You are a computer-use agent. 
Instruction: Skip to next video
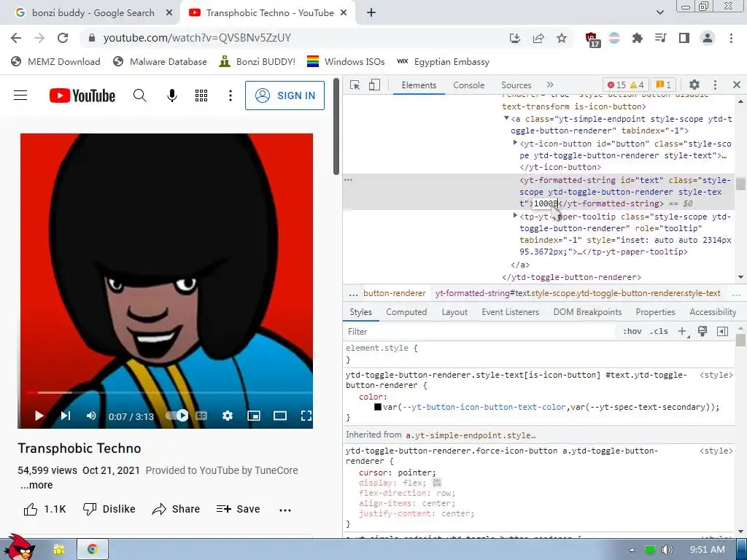[x=65, y=416]
